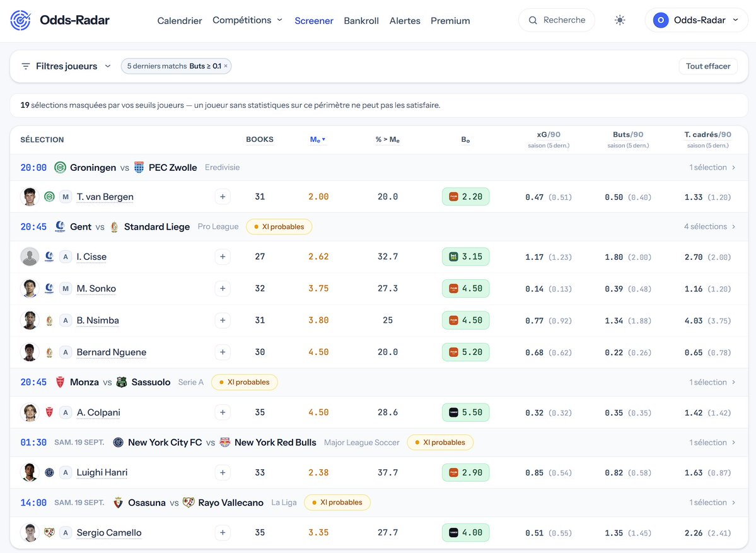Sort by the % > Mₑ column header
Image resolution: width=756 pixels, height=553 pixels.
[388, 140]
